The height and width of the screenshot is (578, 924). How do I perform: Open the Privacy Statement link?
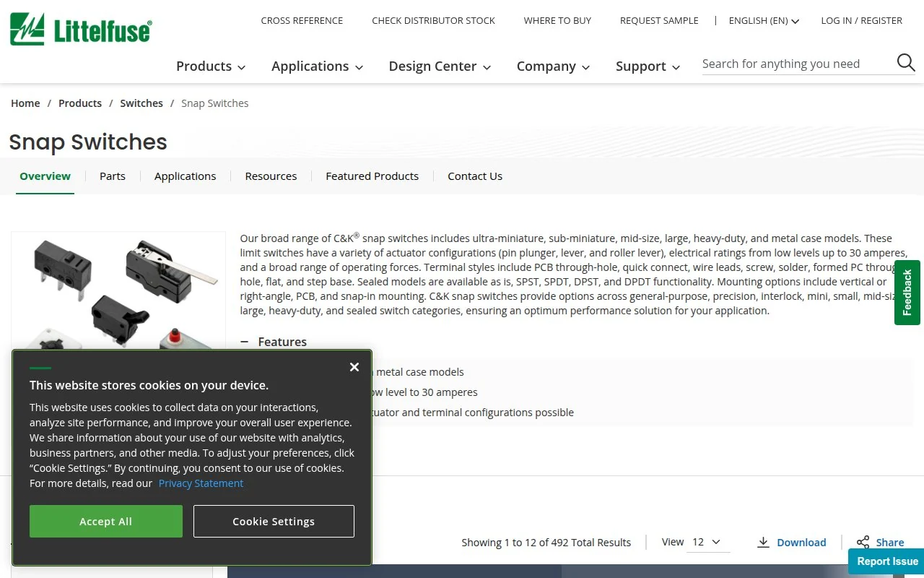[201, 483]
